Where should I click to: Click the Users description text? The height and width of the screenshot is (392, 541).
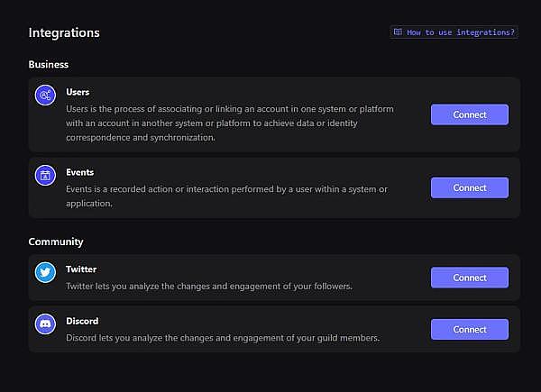click(x=230, y=123)
